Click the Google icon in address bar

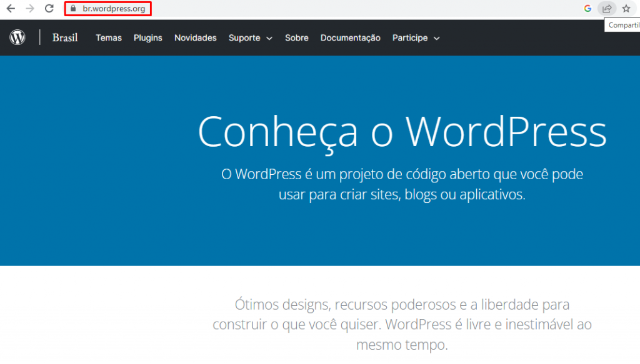(x=587, y=9)
